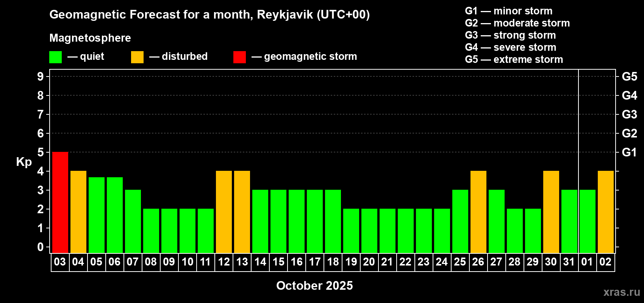Viewport: 644px width, 303px height.
Task: Click the G3 label on right axis
Action: coord(629,114)
